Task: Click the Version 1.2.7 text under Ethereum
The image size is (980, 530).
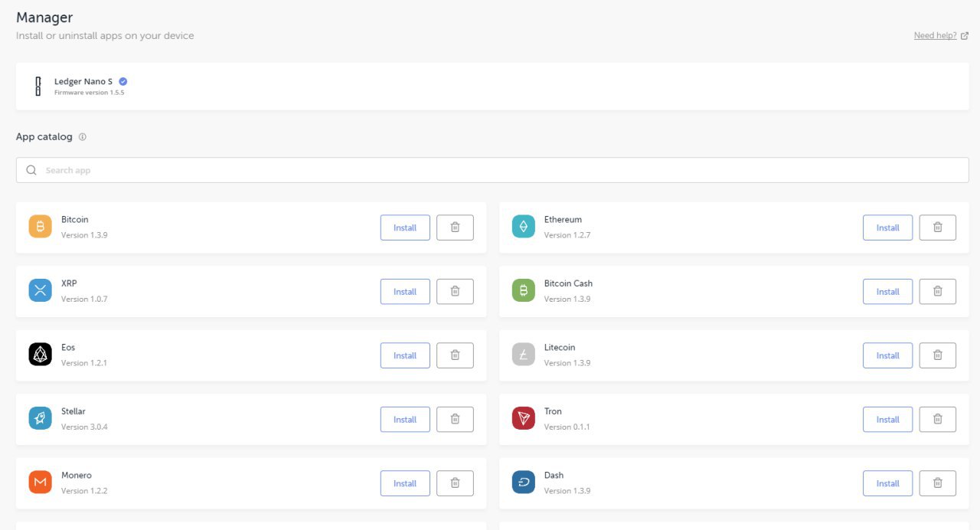Action: [567, 235]
